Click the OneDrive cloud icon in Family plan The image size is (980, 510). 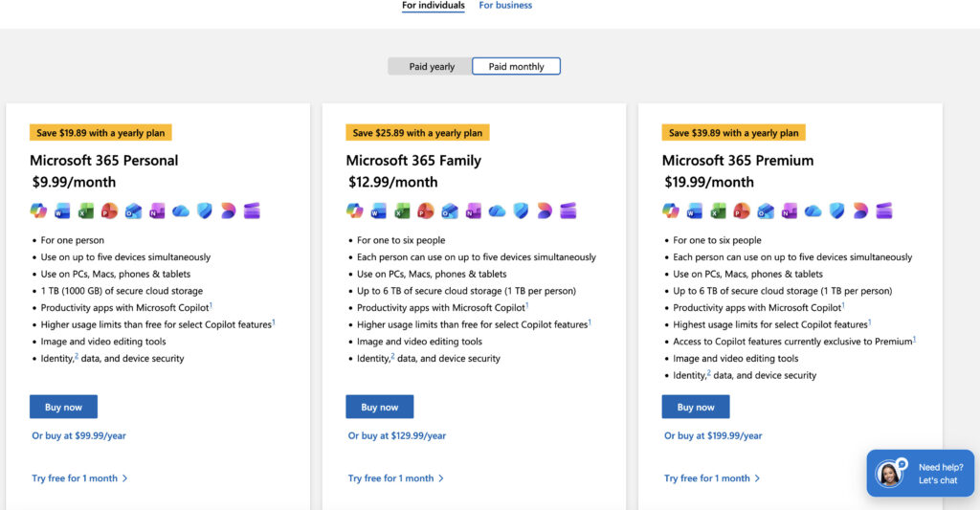pyautogui.click(x=497, y=211)
